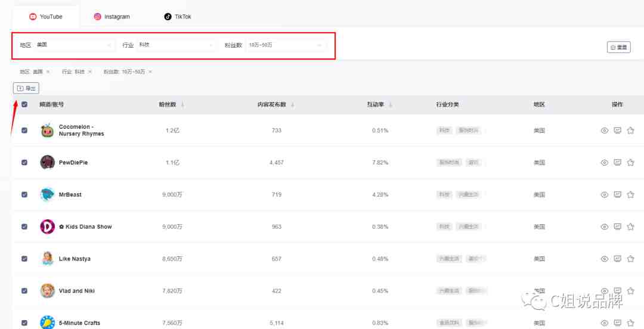Click the PewDiePie avatar image

coord(47,162)
